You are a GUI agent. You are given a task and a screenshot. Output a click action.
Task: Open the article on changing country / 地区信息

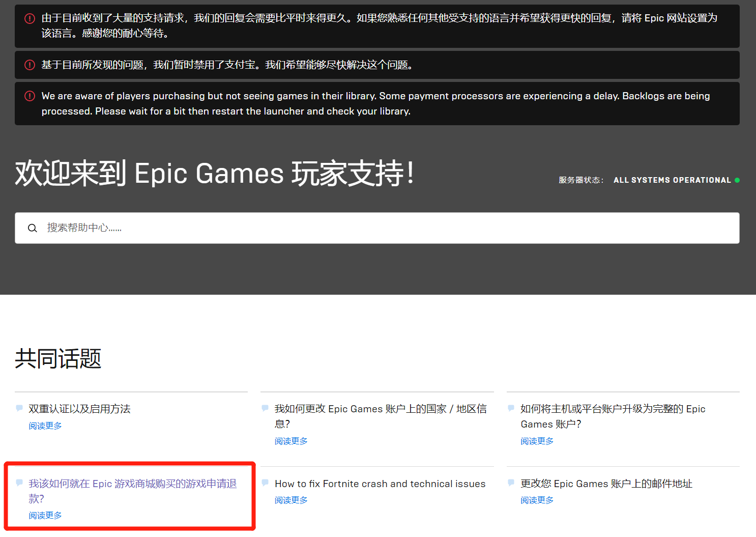(x=381, y=416)
